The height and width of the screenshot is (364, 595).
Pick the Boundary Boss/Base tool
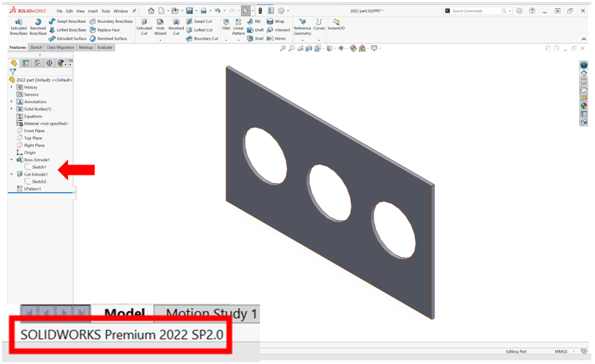coord(111,21)
